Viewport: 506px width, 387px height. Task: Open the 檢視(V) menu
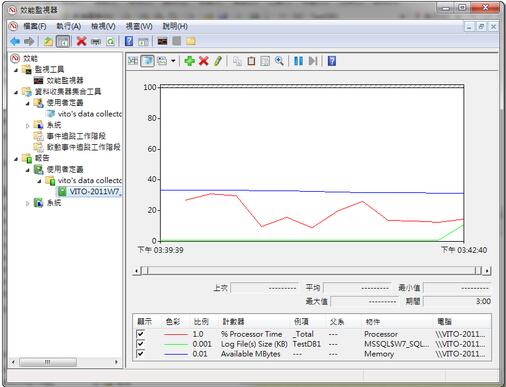tap(103, 26)
